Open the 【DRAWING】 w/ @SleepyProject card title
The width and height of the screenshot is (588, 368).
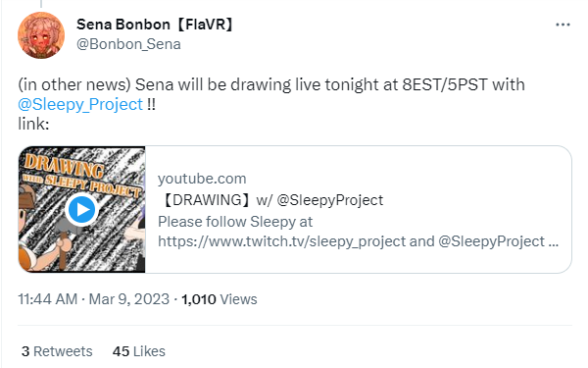coord(270,200)
